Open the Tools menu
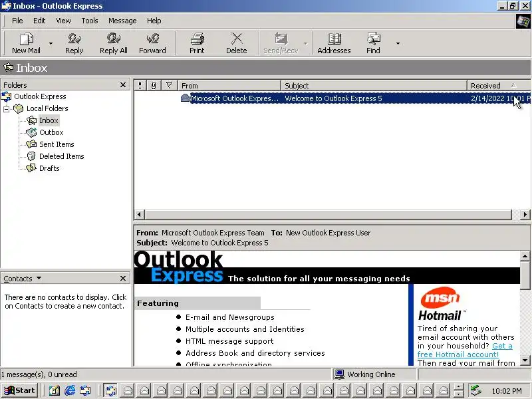 tap(90, 21)
